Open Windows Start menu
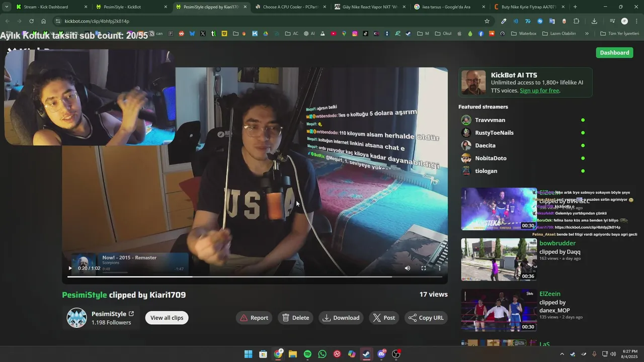The width and height of the screenshot is (644, 362). click(x=248, y=354)
